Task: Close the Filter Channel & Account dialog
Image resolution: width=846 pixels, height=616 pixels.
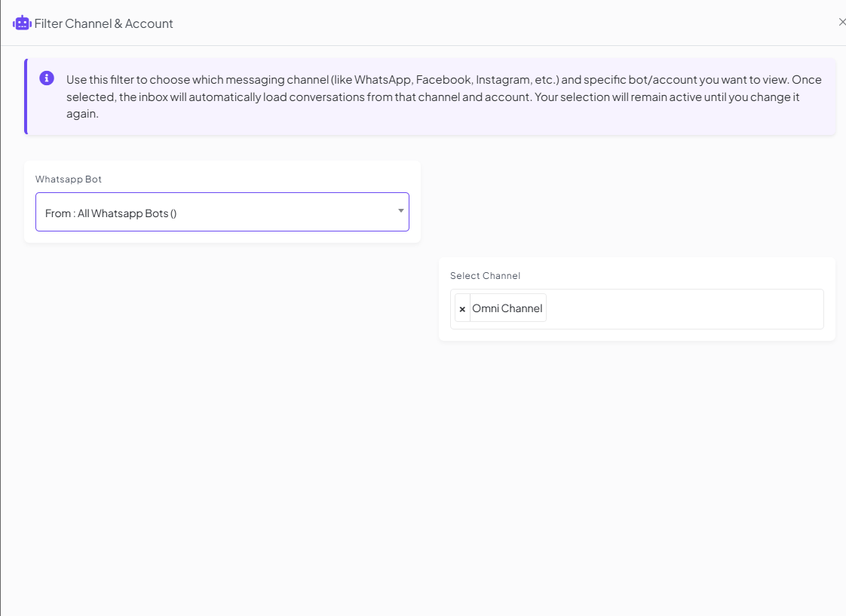Action: pos(841,22)
